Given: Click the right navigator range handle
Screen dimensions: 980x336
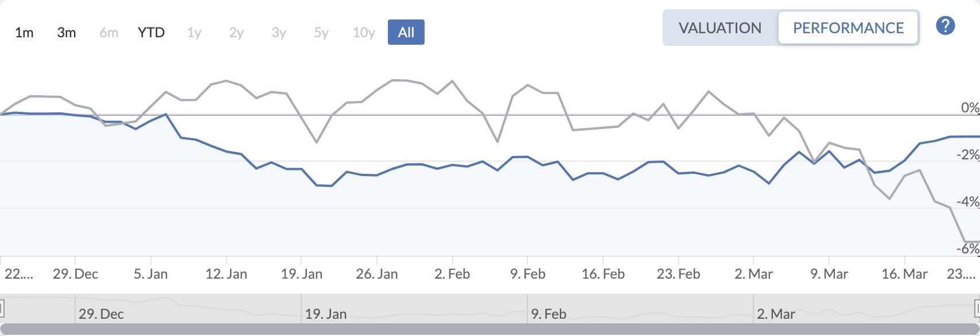Looking at the screenshot, I should (977, 308).
